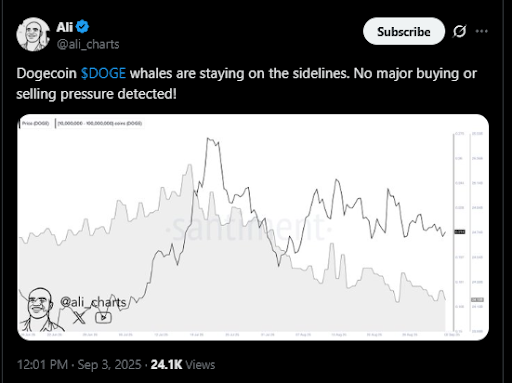Click the cartoon face watermark in chart
Screen dimensions: 512x383
point(40,309)
